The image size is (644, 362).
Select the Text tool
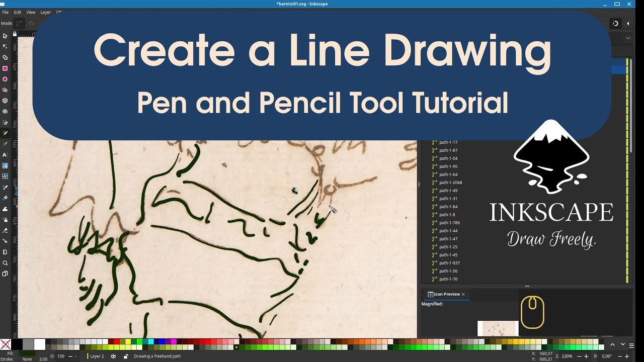click(5, 155)
